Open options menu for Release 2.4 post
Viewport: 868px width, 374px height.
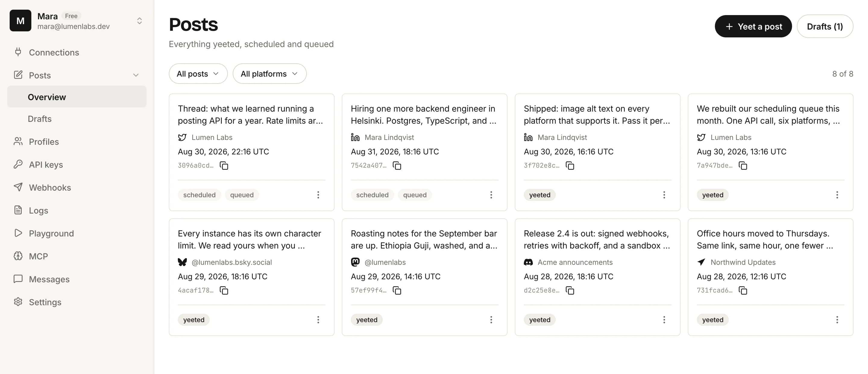(x=664, y=320)
